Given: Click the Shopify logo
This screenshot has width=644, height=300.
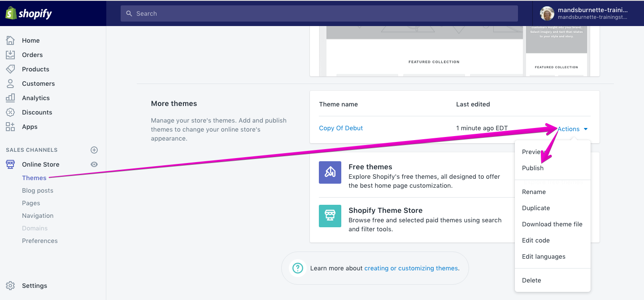Looking at the screenshot, I should click(29, 13).
